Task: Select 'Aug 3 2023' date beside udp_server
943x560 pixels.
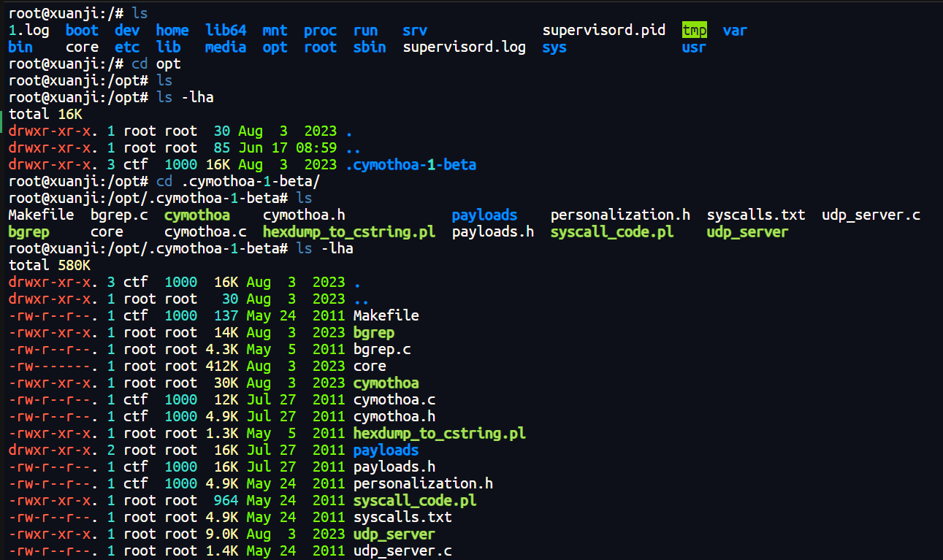Action: [296, 534]
